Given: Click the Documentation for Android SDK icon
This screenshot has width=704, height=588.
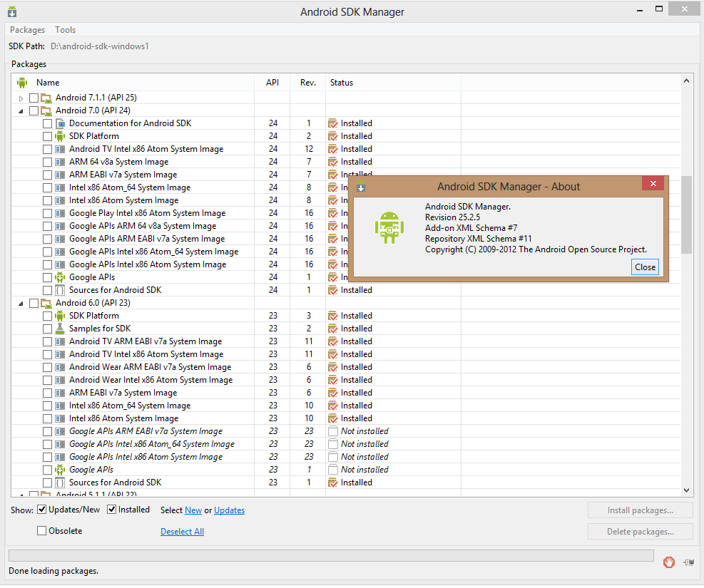Looking at the screenshot, I should tap(60, 123).
